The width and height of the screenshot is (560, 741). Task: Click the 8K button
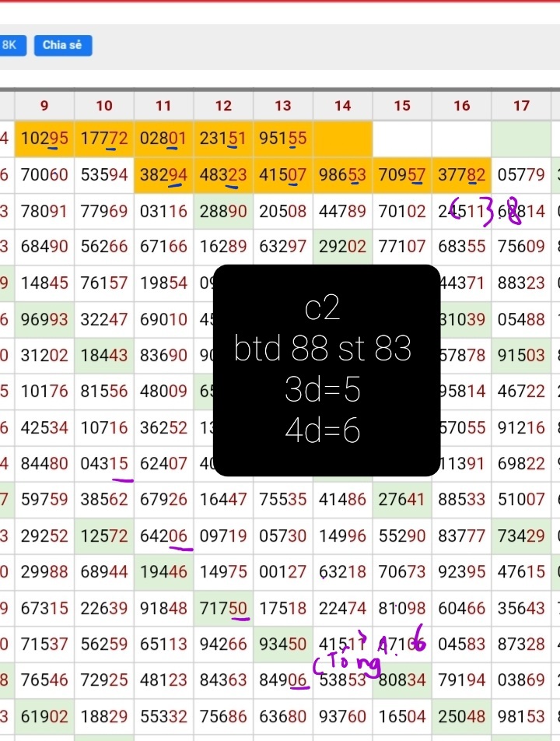coord(12,45)
